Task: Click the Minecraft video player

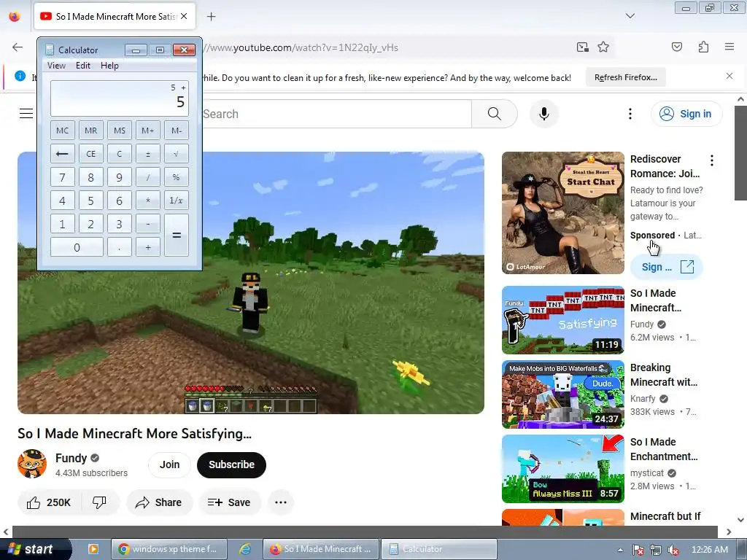Action: click(x=251, y=283)
